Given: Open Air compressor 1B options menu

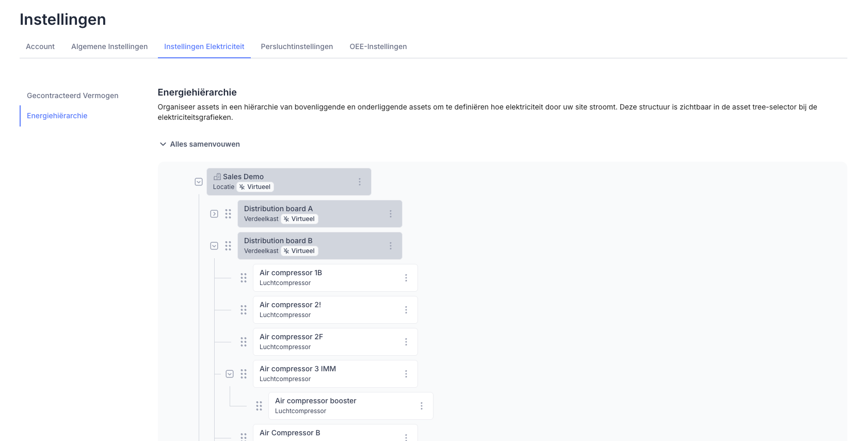Looking at the screenshot, I should pyautogui.click(x=406, y=278).
